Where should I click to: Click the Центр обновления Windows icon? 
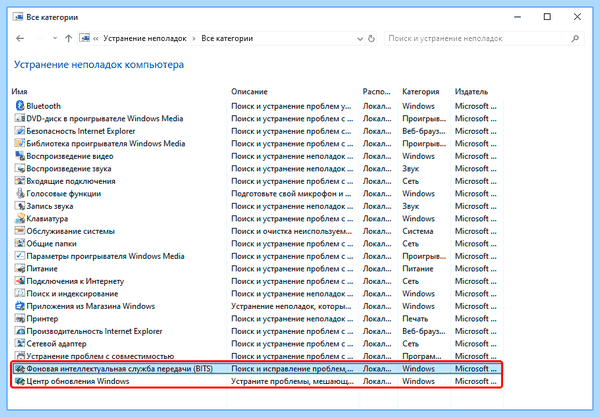[x=20, y=381]
